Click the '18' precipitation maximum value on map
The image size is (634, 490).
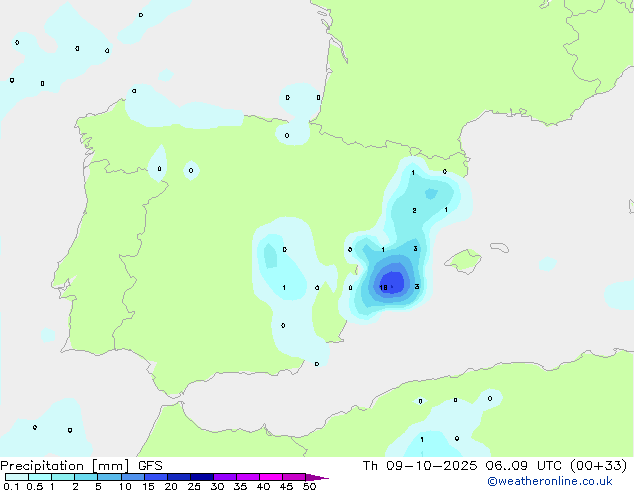pos(384,287)
